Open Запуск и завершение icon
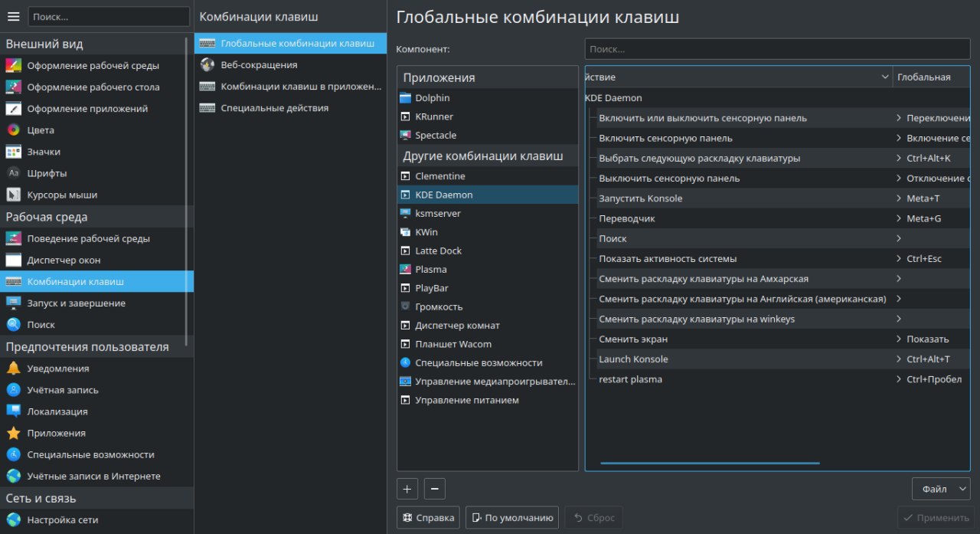The image size is (980, 534). [x=13, y=303]
